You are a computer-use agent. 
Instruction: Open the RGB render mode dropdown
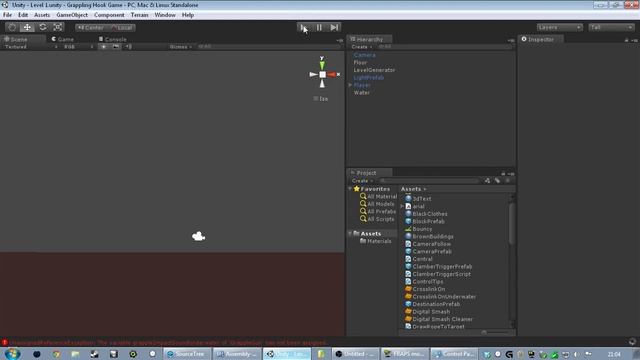(78, 47)
